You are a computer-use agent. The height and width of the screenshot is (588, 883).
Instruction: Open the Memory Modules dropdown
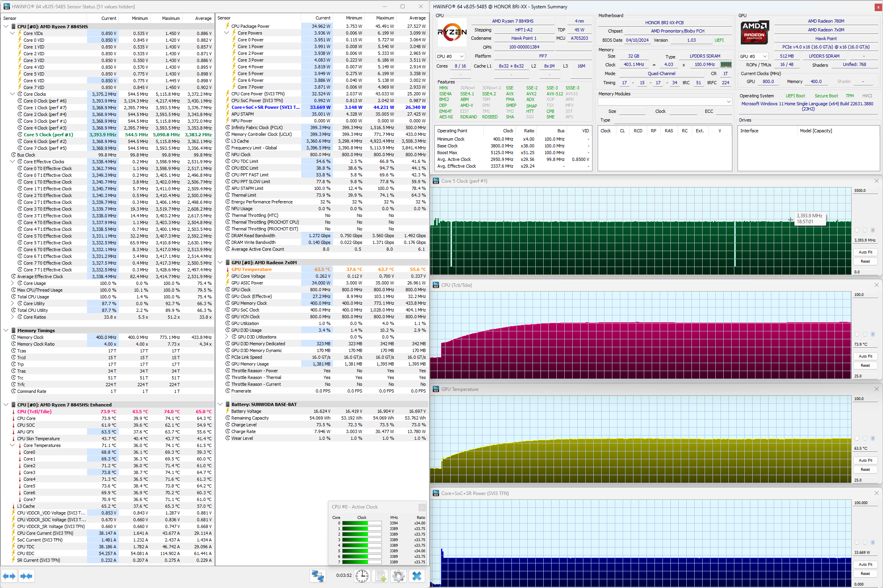pyautogui.click(x=665, y=102)
